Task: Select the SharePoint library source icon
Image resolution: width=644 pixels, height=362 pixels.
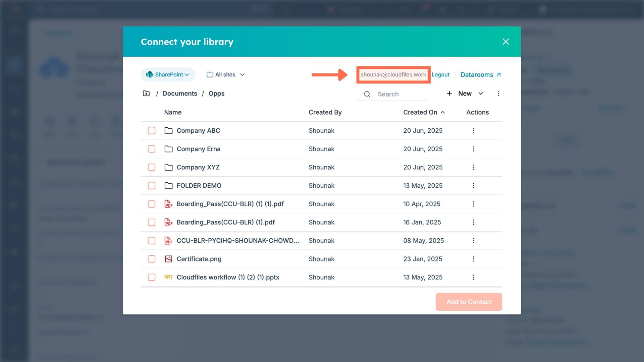Action: 149,74
